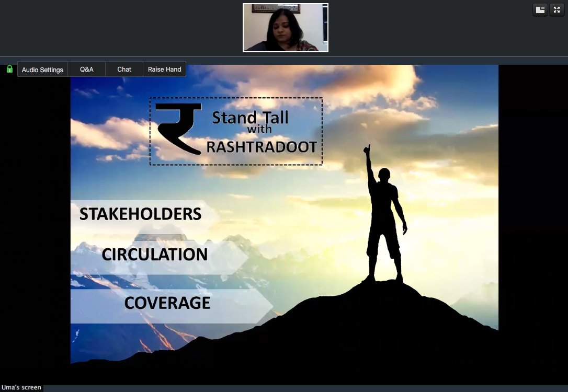
Task: Open the Q&A panel
Action: 87,70
